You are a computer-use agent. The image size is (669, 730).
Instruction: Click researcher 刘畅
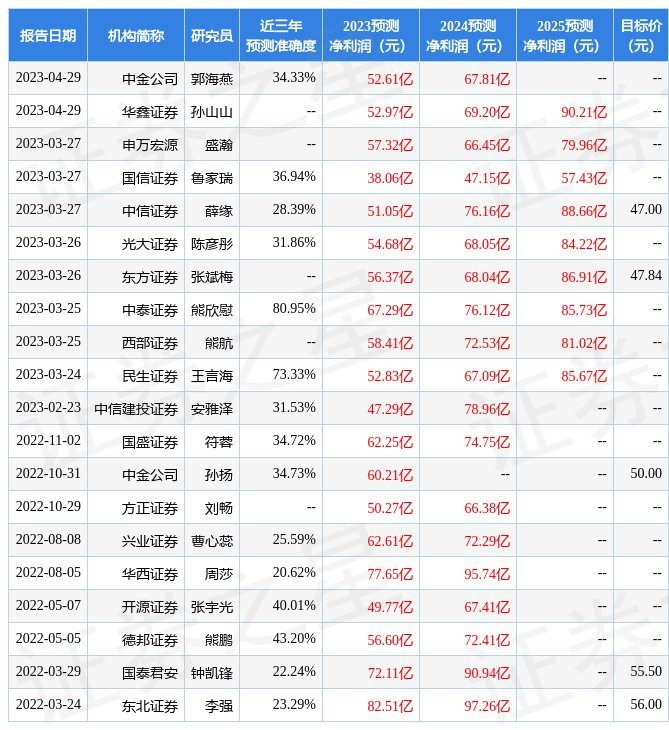[x=219, y=508]
